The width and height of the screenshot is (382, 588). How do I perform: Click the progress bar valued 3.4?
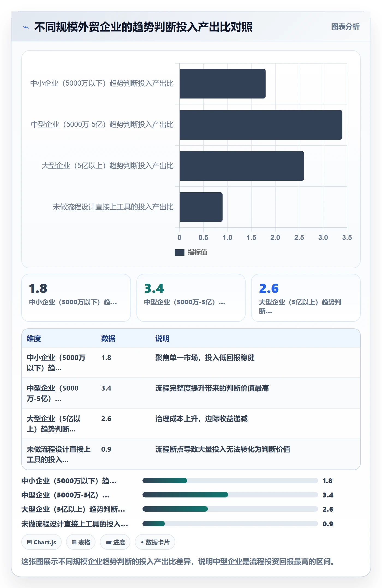tap(230, 495)
